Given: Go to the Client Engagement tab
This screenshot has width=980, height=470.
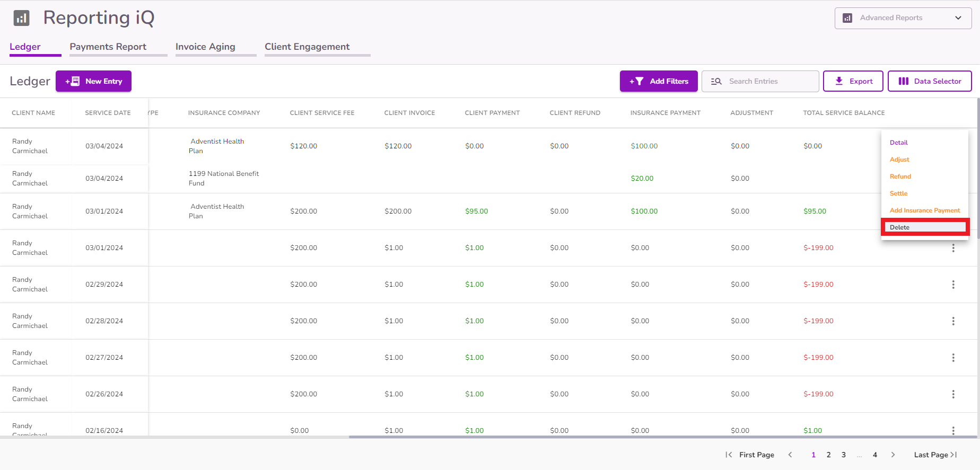Looking at the screenshot, I should pos(307,47).
